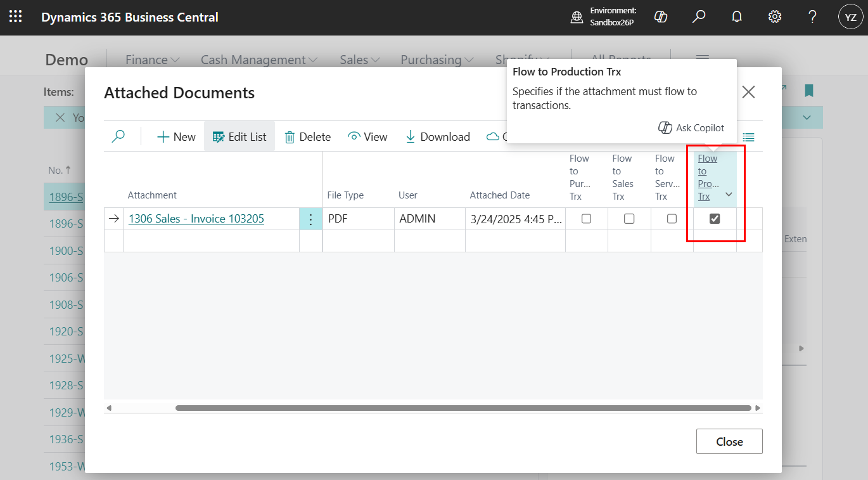Click the notifications bell icon
Screen dimensions: 868x480
[736, 16]
